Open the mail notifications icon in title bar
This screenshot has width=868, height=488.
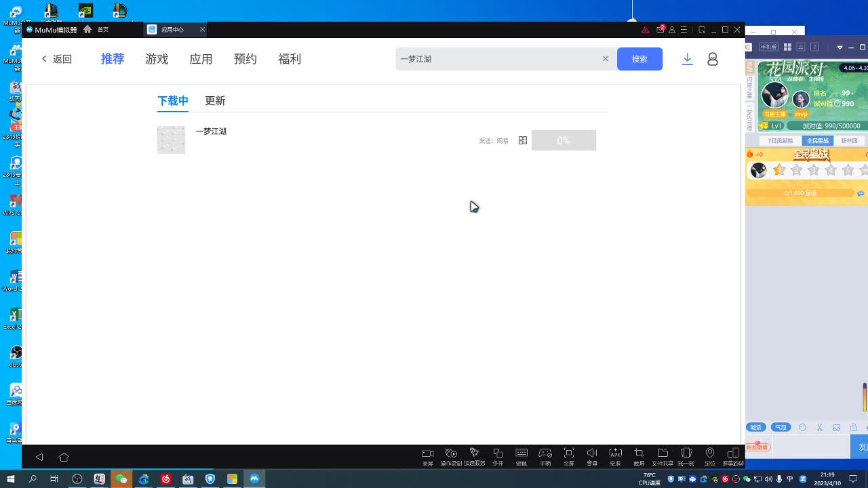660,29
